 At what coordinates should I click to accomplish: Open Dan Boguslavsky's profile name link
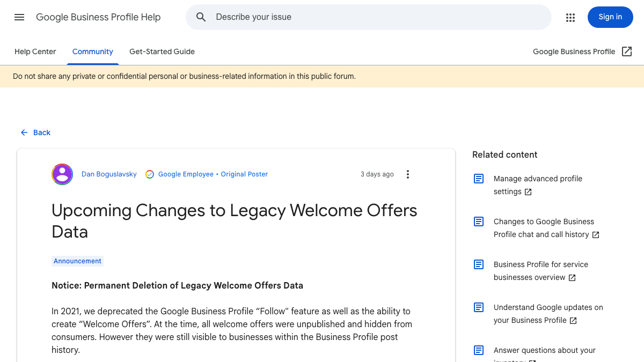tap(109, 174)
